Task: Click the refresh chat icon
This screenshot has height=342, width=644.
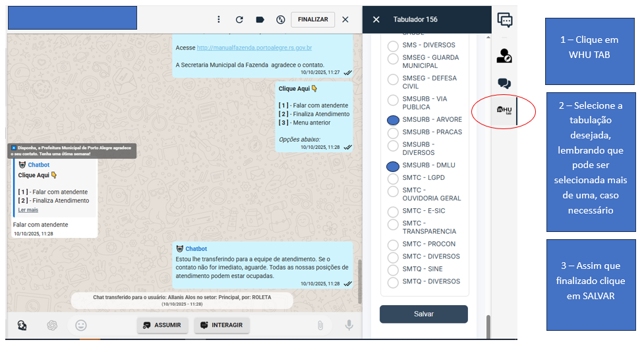Action: [x=239, y=20]
